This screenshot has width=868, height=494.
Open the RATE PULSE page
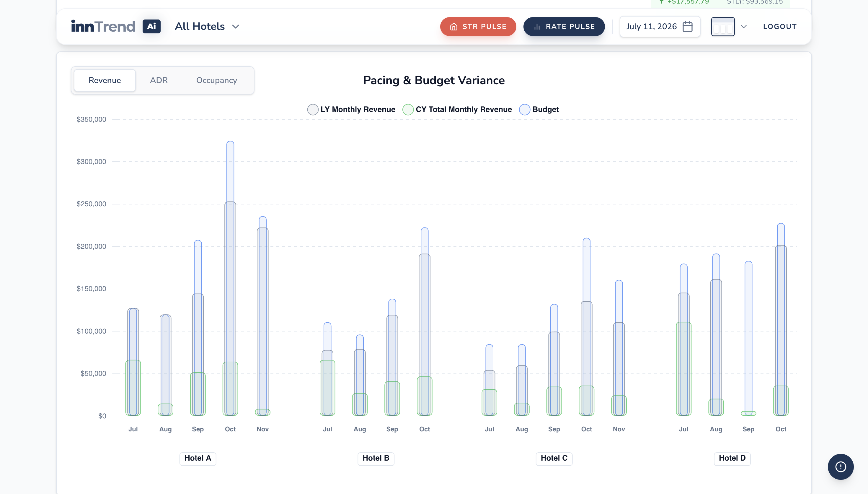[564, 27]
